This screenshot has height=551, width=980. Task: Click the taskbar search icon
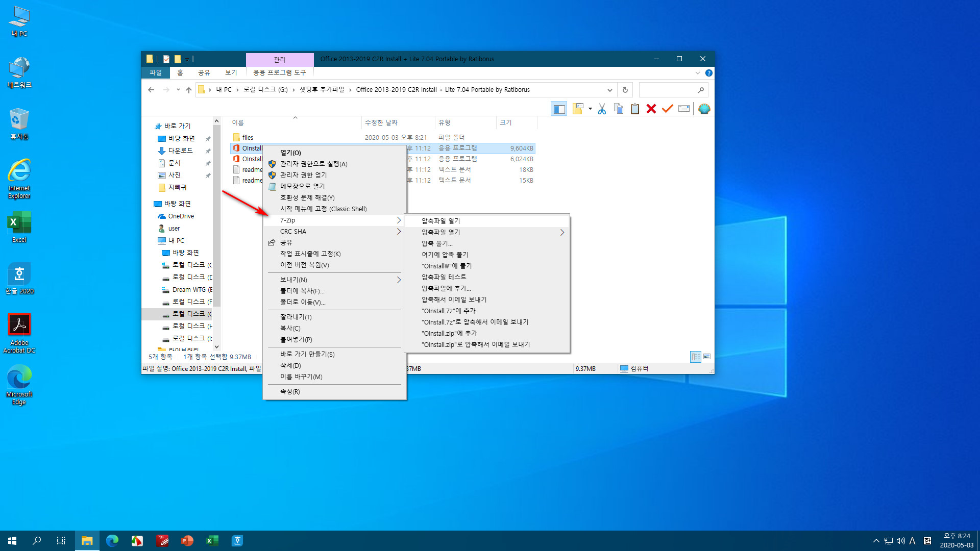click(37, 541)
